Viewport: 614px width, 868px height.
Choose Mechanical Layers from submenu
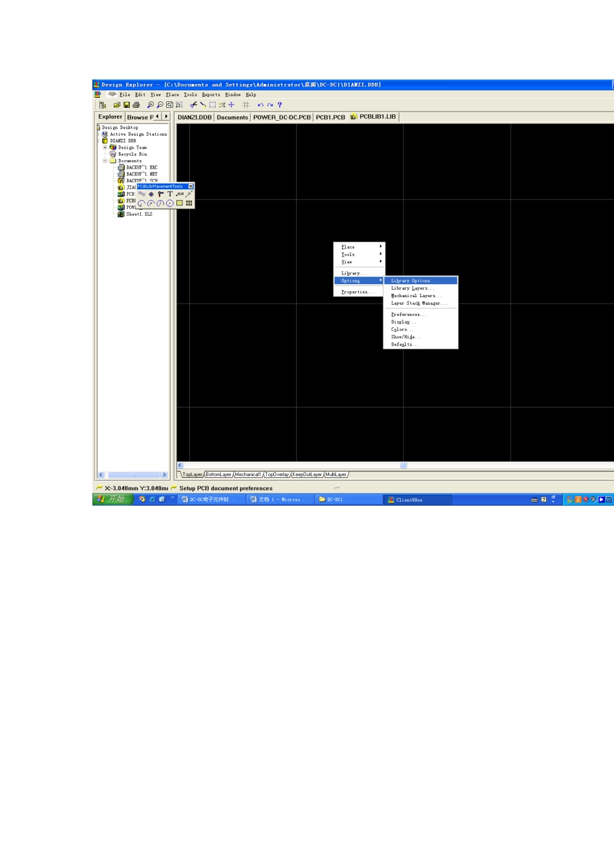(x=421, y=296)
